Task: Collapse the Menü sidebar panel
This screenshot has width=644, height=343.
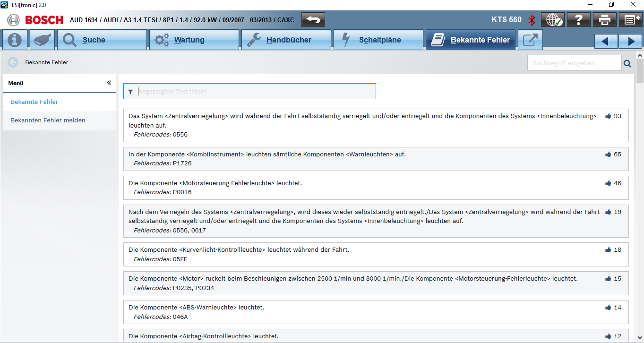Action: [109, 83]
